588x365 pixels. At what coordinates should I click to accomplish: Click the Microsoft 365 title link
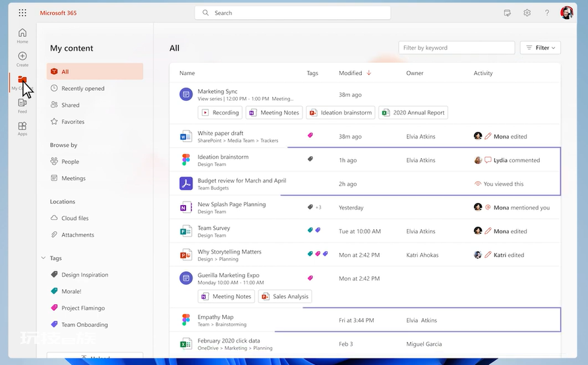(x=58, y=13)
